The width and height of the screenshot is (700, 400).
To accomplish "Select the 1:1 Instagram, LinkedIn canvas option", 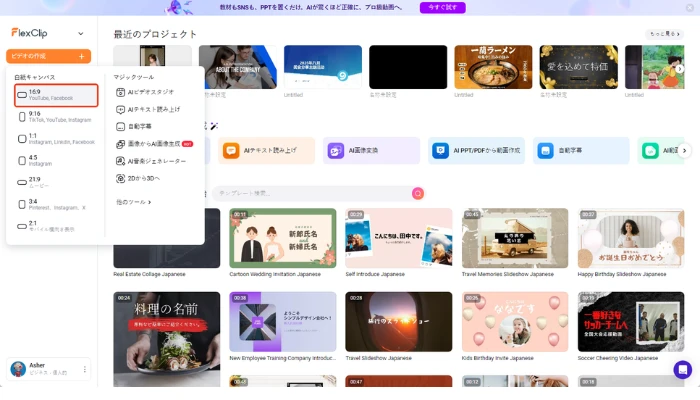I will click(x=56, y=139).
